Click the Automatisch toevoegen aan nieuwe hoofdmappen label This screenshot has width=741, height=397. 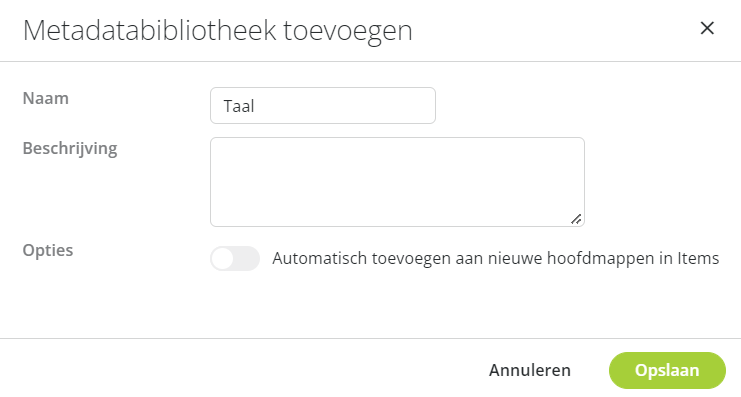pyautogui.click(x=496, y=259)
